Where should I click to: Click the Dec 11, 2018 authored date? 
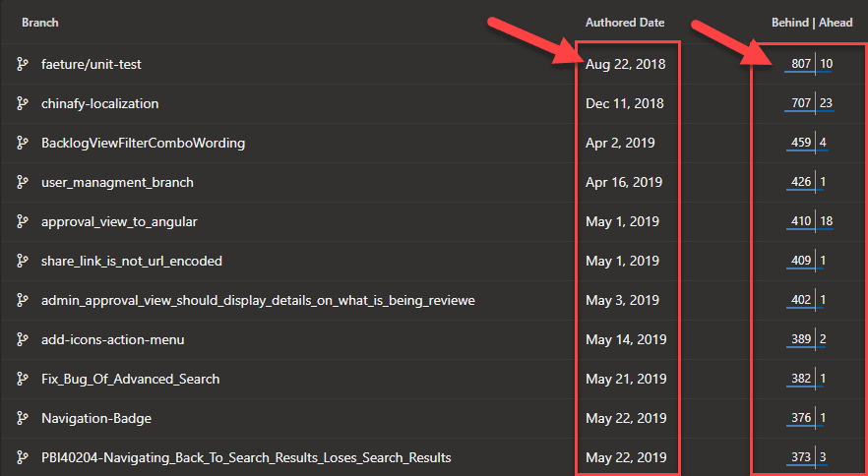pos(625,103)
